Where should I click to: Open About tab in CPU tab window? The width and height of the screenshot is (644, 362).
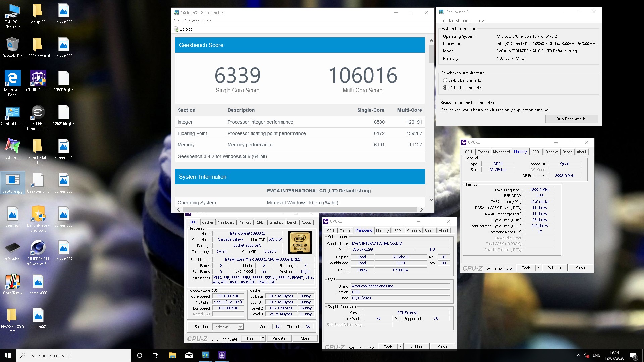(x=306, y=222)
